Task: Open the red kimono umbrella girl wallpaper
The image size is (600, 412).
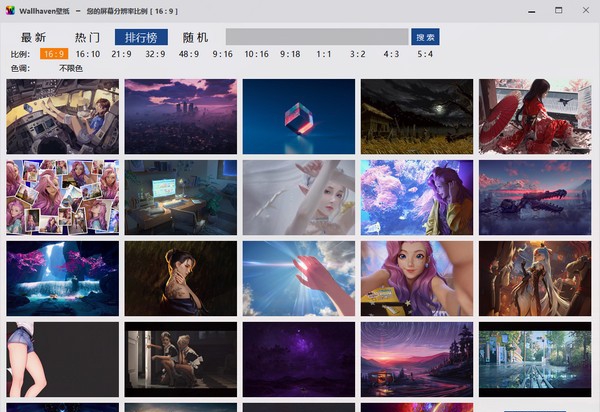Action: tap(535, 117)
